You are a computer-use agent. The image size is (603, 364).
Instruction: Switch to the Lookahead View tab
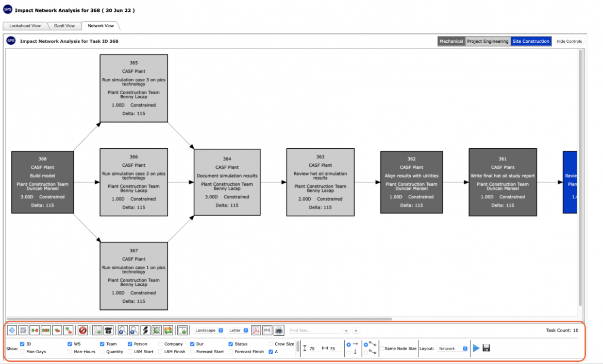pos(25,26)
